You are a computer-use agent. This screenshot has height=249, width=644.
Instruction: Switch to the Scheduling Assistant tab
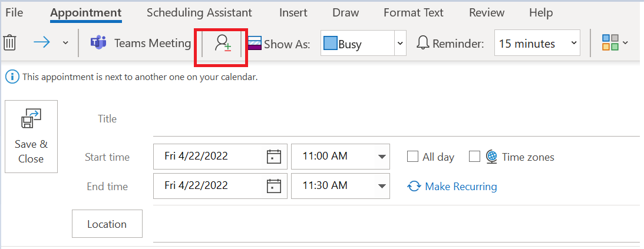click(199, 13)
